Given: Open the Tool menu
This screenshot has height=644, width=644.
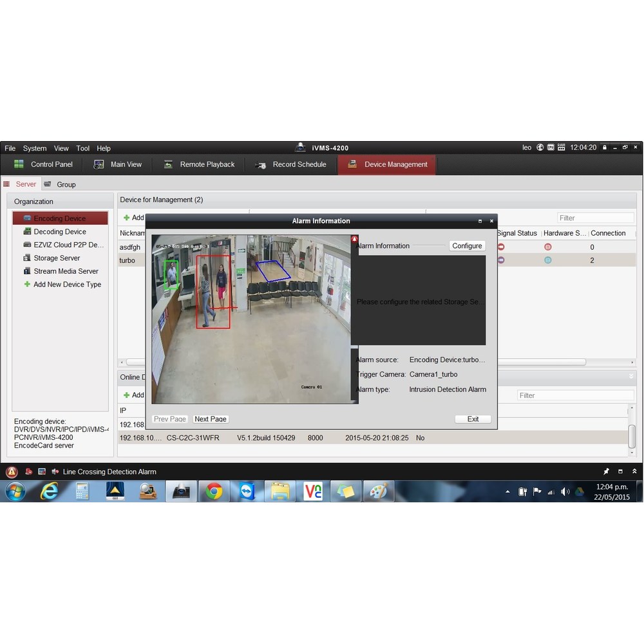Looking at the screenshot, I should [82, 148].
